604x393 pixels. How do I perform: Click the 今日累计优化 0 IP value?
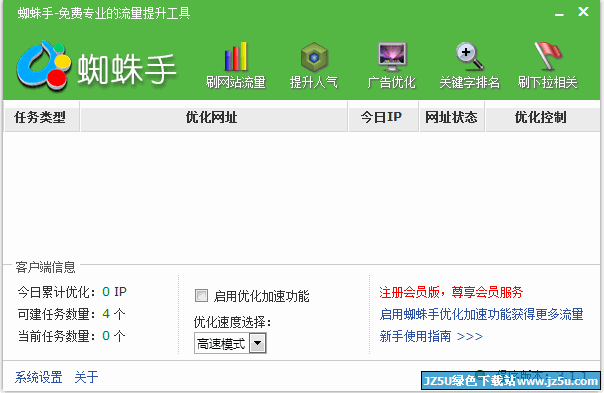point(114,292)
